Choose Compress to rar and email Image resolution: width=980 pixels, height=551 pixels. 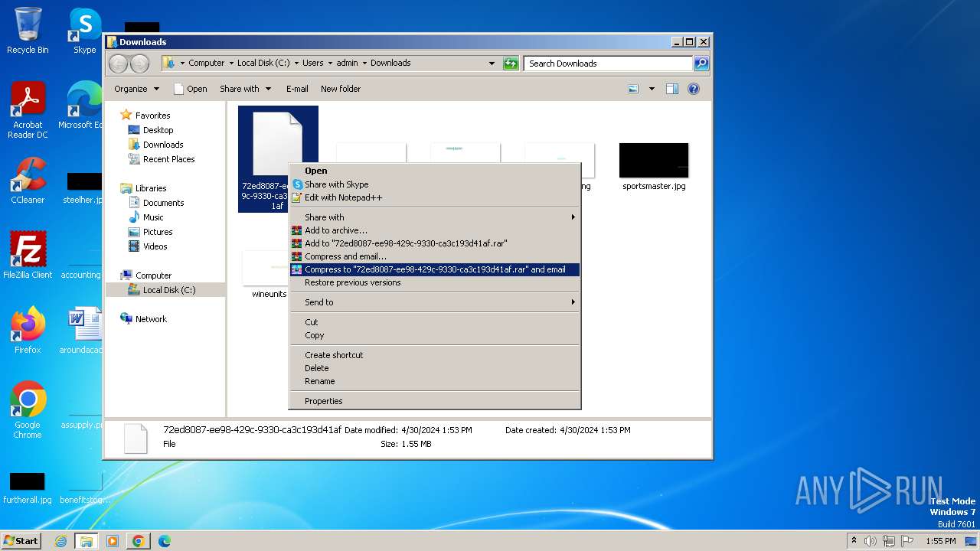434,269
